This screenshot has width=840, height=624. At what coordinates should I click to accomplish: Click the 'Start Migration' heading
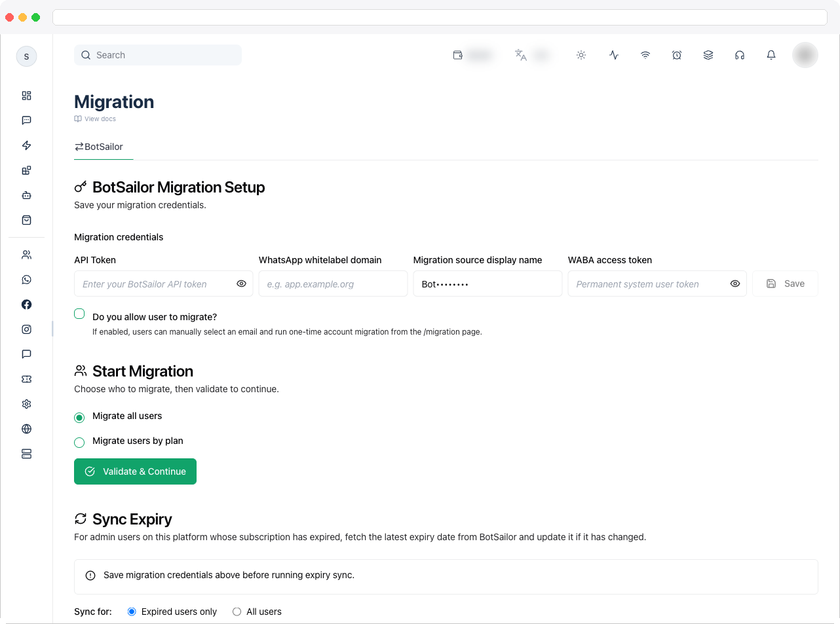point(143,371)
